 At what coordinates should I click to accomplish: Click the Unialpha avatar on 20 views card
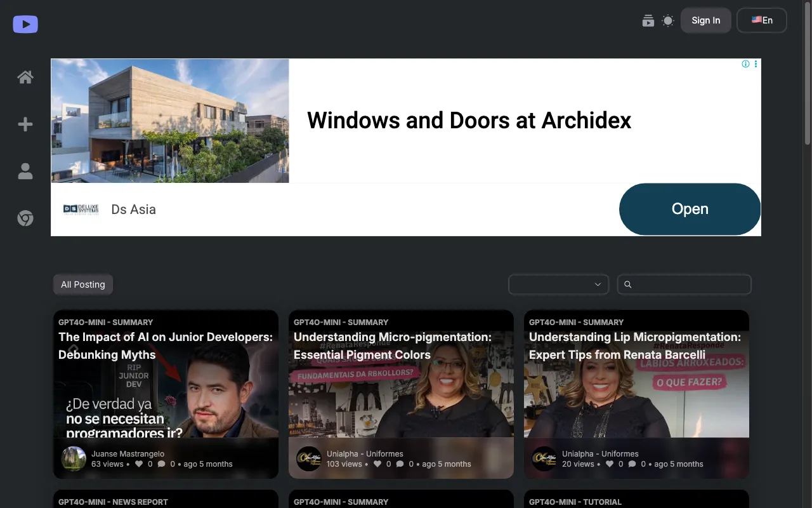(x=544, y=458)
